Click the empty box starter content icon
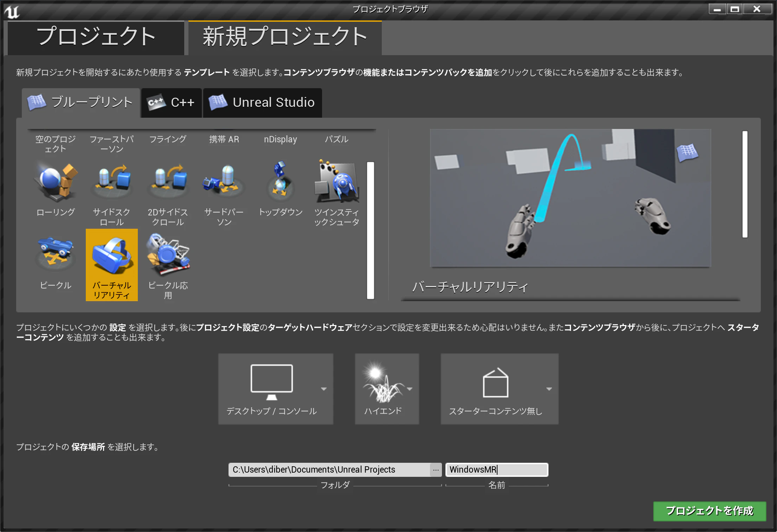Viewport: 777px width, 532px height. pos(495,383)
